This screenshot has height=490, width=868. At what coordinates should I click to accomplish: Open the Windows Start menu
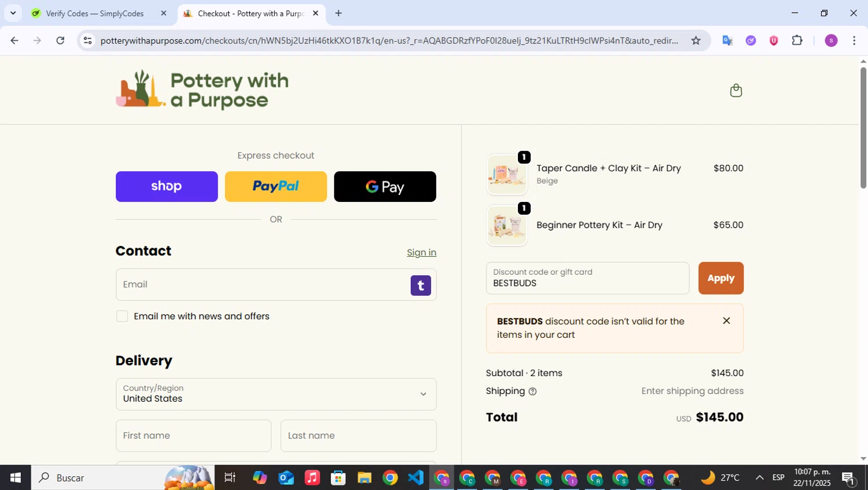(x=15, y=477)
